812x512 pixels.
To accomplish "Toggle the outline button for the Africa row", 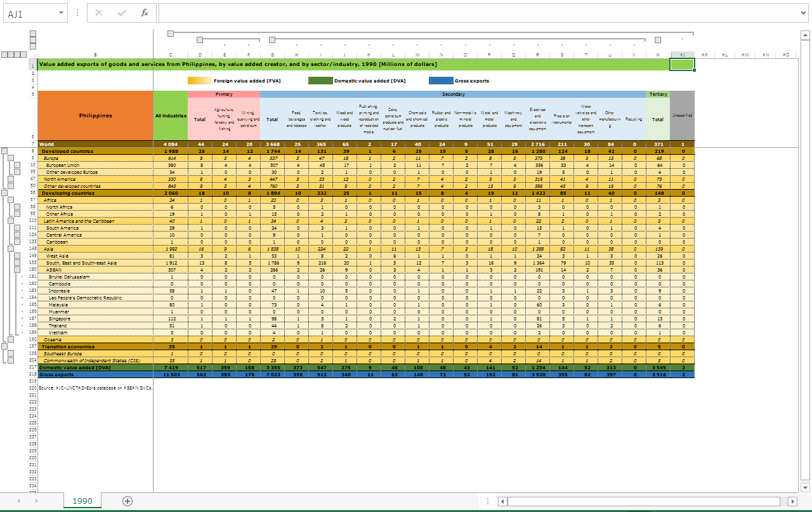I will pyautogui.click(x=11, y=200).
